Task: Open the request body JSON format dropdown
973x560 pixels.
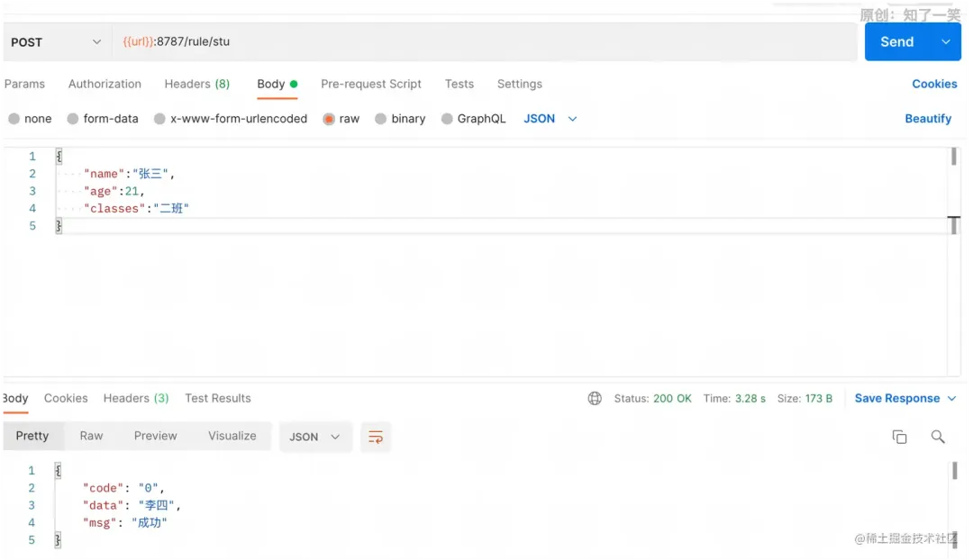Action: (550, 119)
